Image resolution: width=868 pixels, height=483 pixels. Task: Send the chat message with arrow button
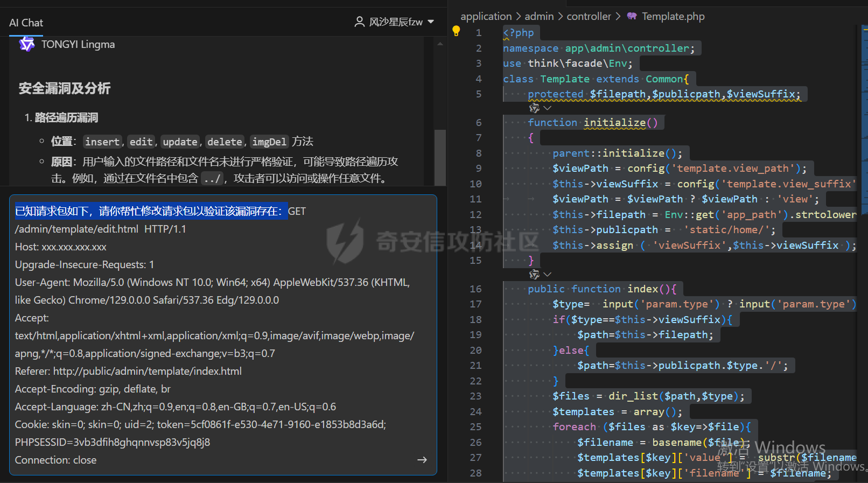click(x=422, y=460)
